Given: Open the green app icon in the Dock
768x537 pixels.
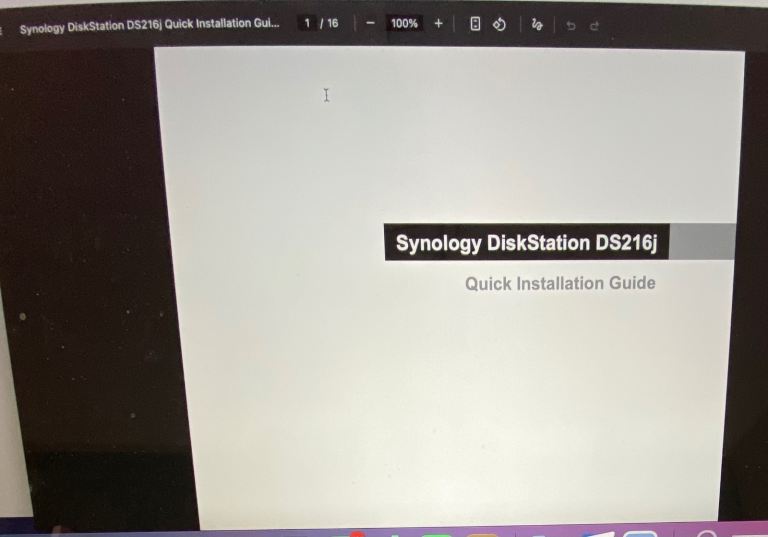Looking at the screenshot, I should click(x=436, y=534).
